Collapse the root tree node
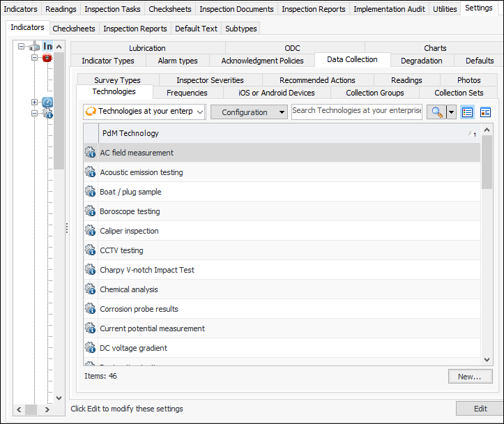504x424 pixels. point(22,47)
